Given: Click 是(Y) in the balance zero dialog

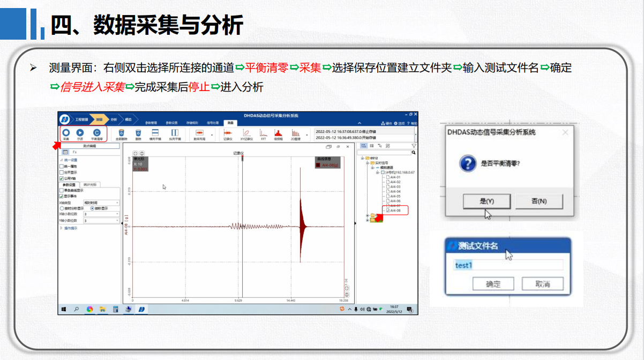Looking at the screenshot, I should pos(487,201).
